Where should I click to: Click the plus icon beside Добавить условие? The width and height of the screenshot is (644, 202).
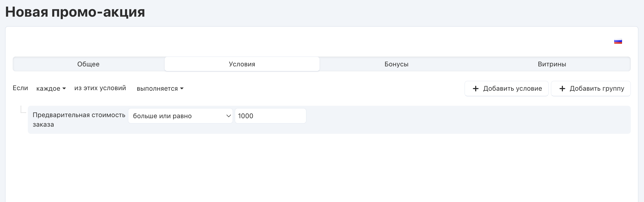coord(476,89)
